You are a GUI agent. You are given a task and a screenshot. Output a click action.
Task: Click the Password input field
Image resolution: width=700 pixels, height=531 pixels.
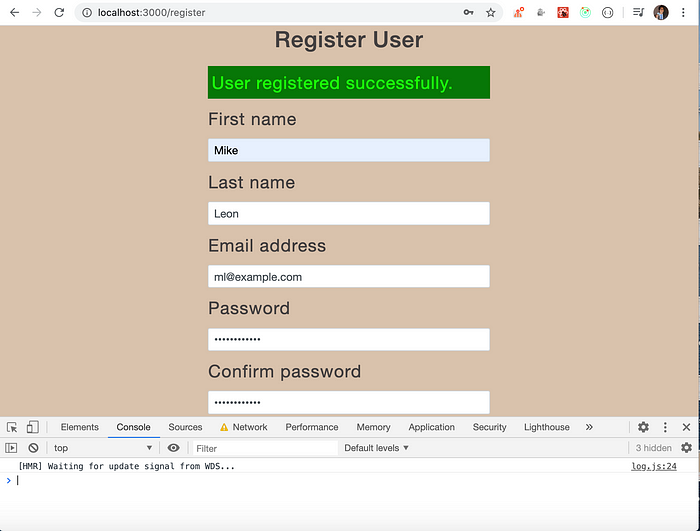[x=349, y=339]
